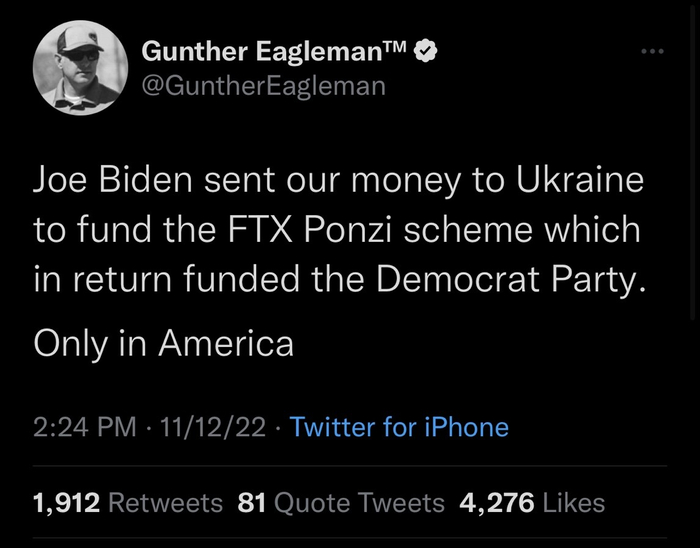
Task: Open the tweet's three-dot more options menu
Action: [x=652, y=50]
